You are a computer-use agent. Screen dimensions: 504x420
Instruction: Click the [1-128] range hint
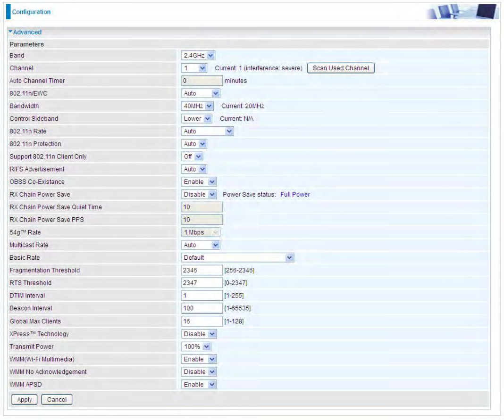coord(234,321)
